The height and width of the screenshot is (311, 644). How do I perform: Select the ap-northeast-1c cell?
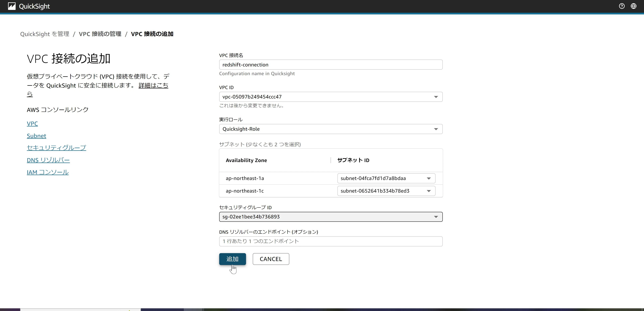[245, 191]
